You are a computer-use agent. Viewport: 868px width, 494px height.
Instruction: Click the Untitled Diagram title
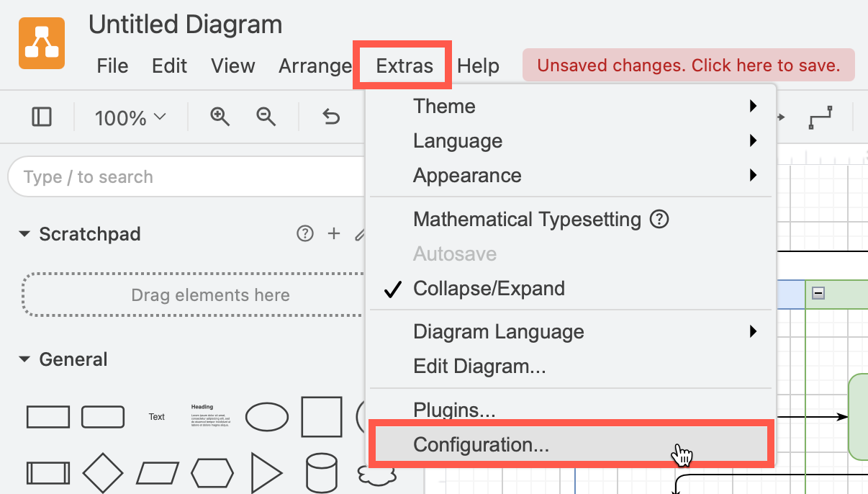point(186,25)
